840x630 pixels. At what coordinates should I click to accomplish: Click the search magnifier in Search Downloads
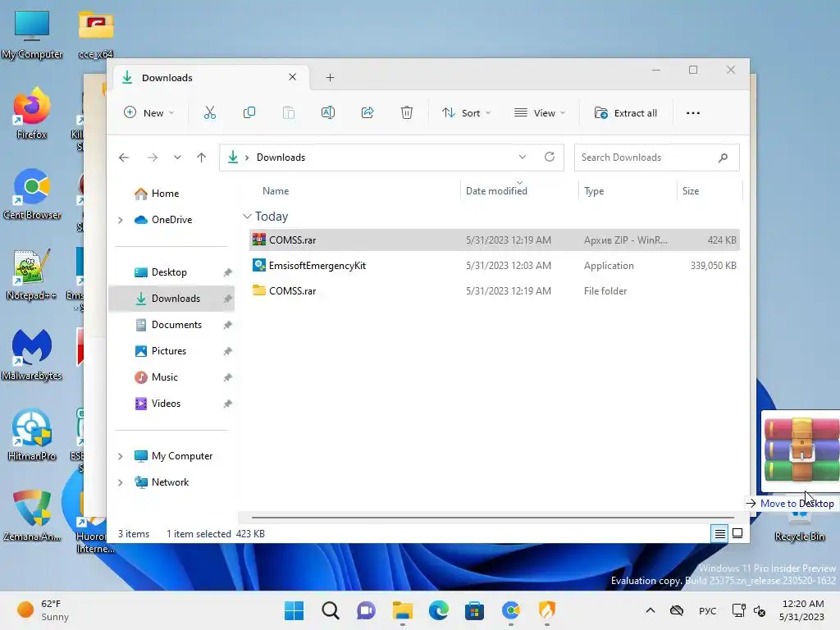click(723, 157)
